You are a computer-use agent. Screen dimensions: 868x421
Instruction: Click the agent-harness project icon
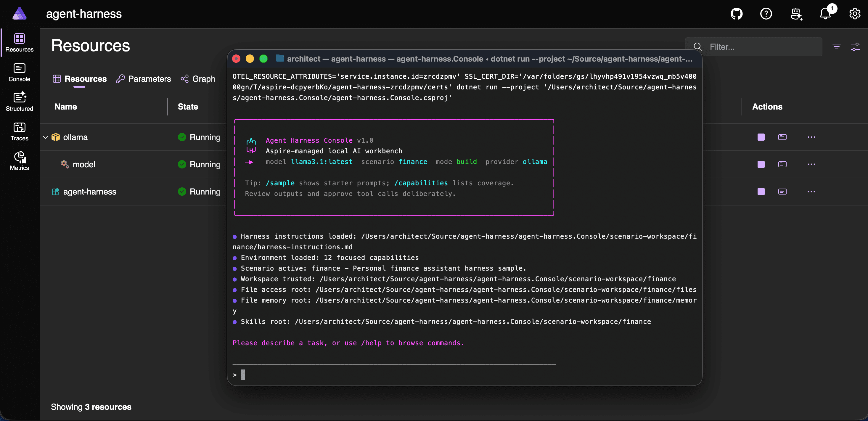pyautogui.click(x=56, y=192)
